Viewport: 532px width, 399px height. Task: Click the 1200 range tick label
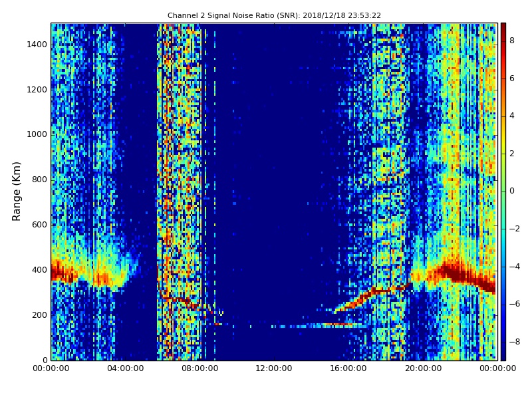(x=37, y=90)
